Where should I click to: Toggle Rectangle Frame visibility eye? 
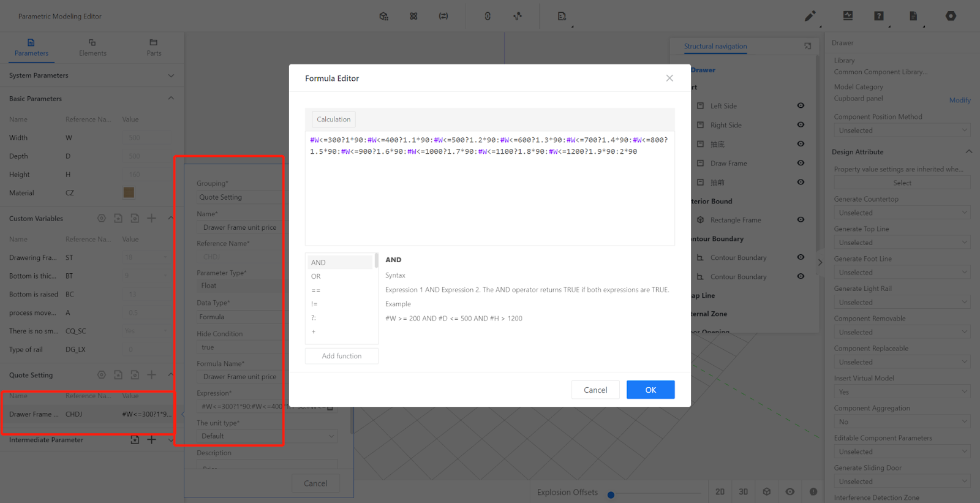point(801,220)
